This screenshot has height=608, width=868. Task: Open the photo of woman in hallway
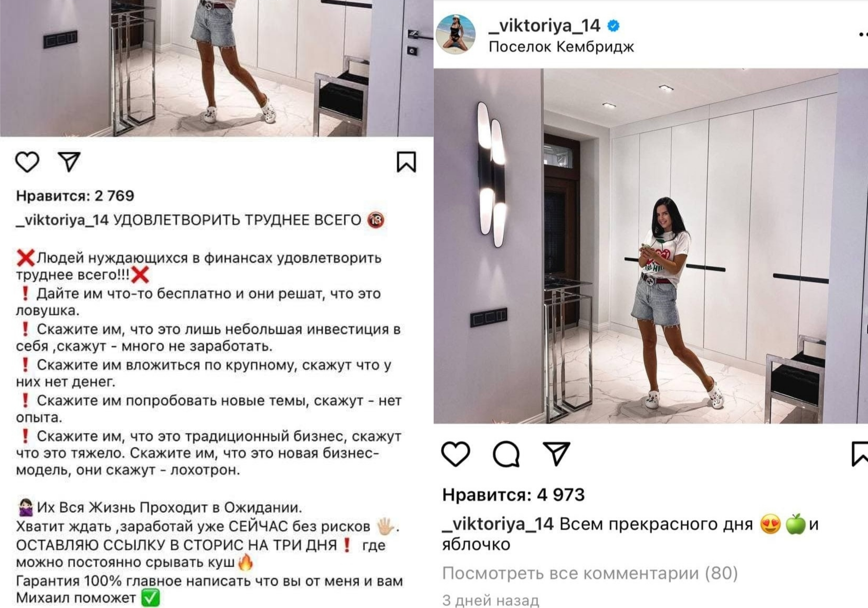tap(651, 246)
